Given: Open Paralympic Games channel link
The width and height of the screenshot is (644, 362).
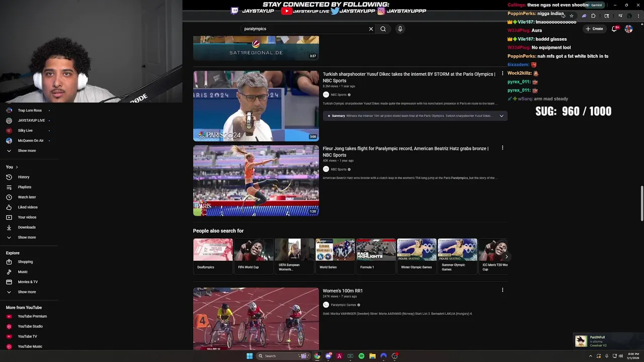Looking at the screenshot, I should click(343, 305).
